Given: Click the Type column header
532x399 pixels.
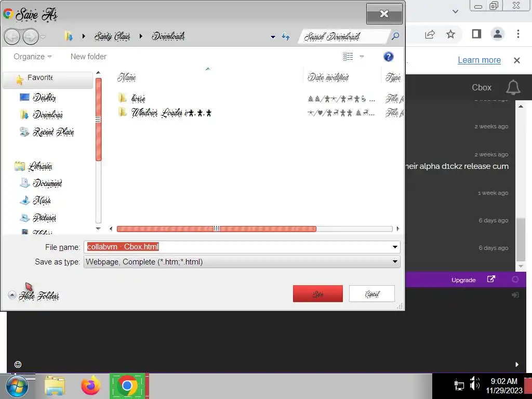Looking at the screenshot, I should (393, 77).
